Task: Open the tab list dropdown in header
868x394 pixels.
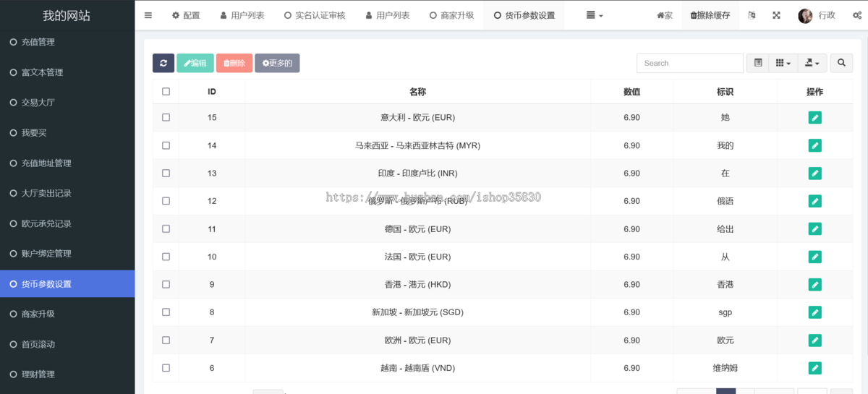Action: pos(594,15)
